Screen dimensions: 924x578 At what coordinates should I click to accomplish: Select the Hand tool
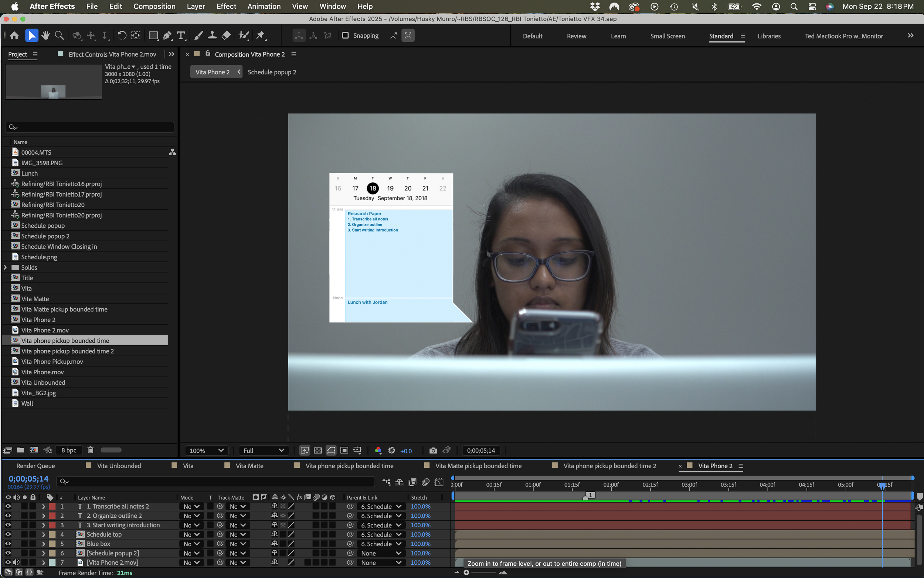45,36
